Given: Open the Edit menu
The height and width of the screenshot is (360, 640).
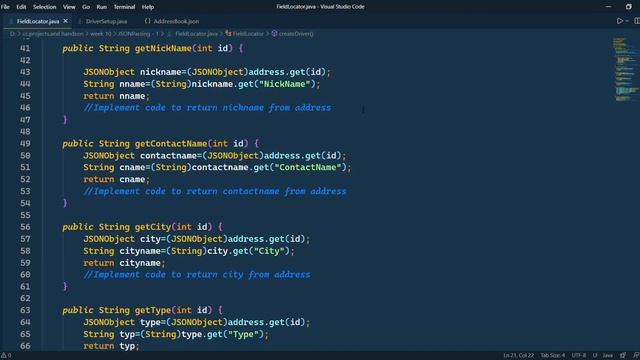Looking at the screenshot, I should [21, 7].
